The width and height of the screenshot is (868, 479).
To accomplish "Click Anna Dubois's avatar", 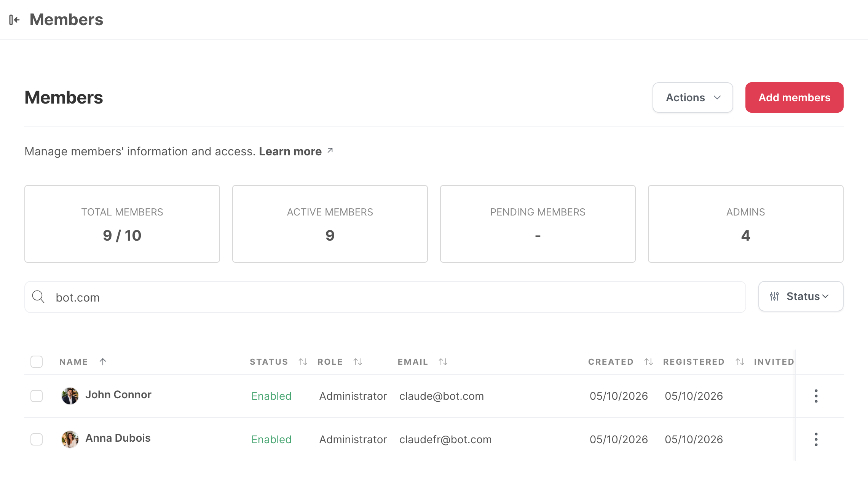I will click(70, 439).
